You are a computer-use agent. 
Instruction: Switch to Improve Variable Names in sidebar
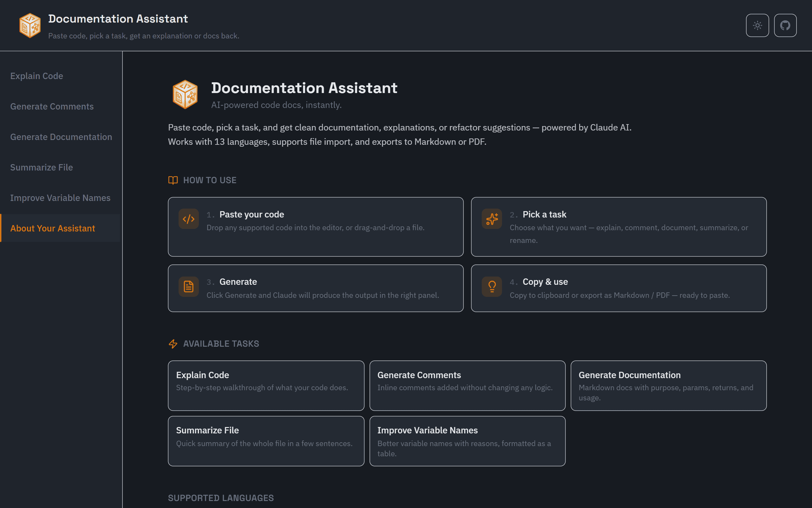tap(60, 198)
